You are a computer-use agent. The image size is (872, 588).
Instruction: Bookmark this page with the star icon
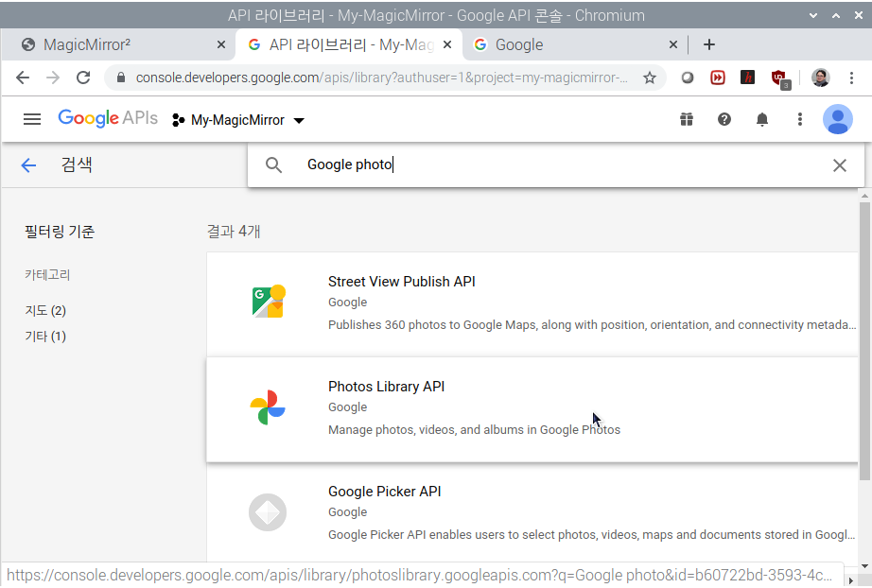point(649,78)
